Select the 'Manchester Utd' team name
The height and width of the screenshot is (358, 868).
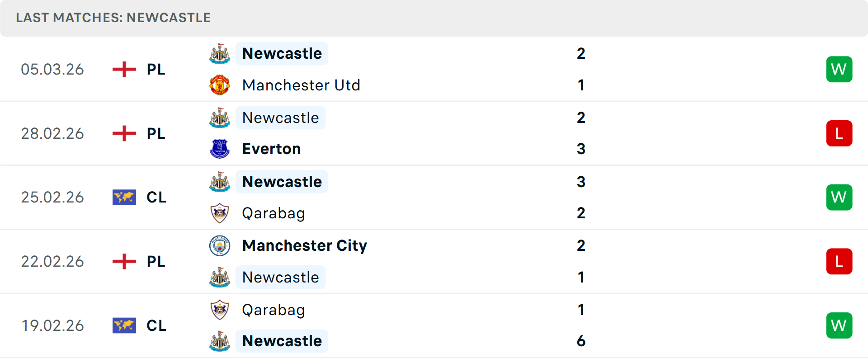coord(301,85)
